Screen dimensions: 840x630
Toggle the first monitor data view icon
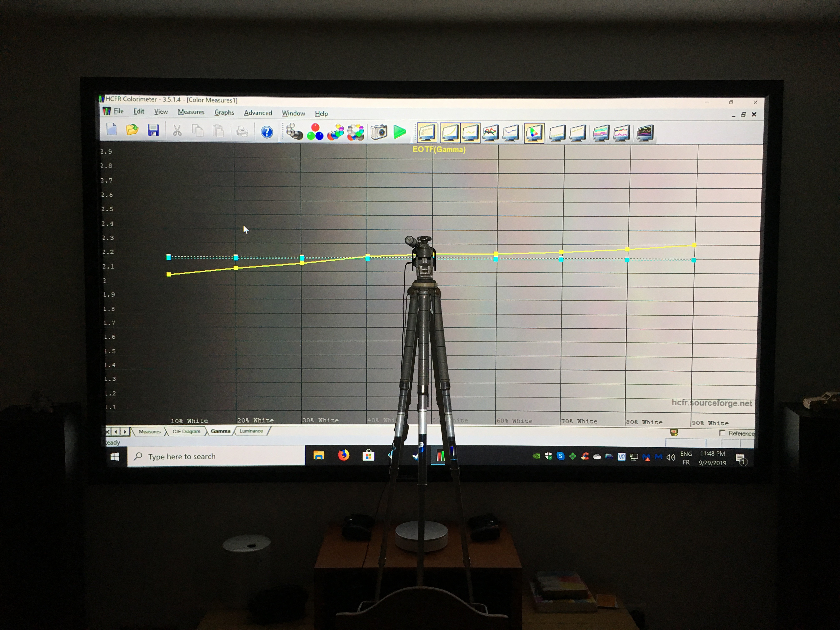(427, 133)
